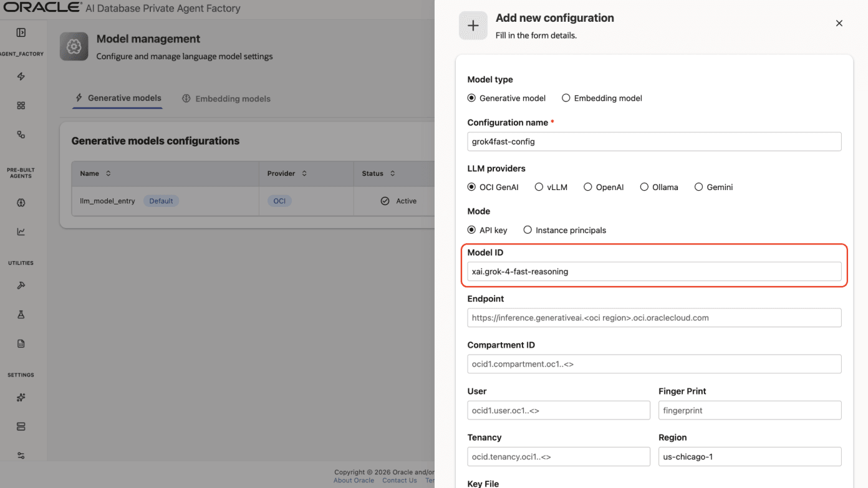Image resolution: width=868 pixels, height=488 pixels.
Task: Open the brain icon under Pre-built Agents
Action: (21, 203)
